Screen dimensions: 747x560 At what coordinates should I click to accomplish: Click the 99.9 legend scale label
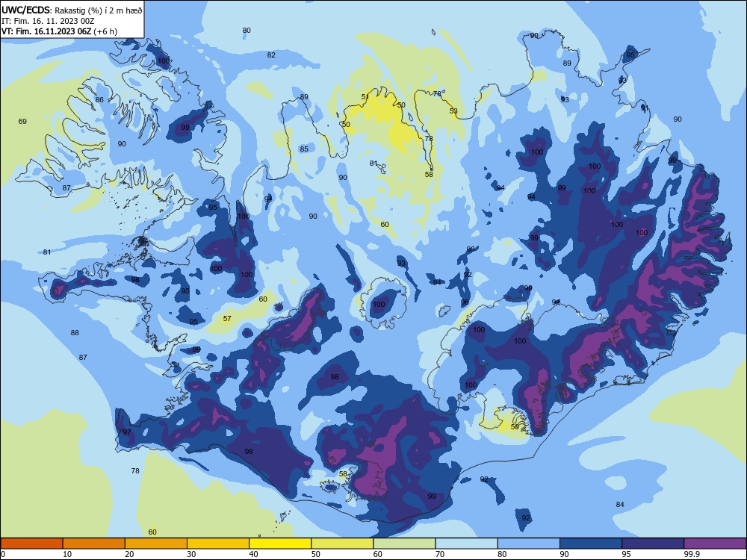[x=691, y=554]
